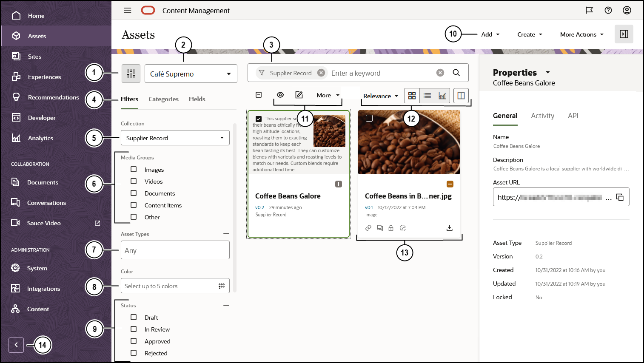Image resolution: width=644 pixels, height=363 pixels.
Task: Switch to the Fields tab
Action: 197,99
